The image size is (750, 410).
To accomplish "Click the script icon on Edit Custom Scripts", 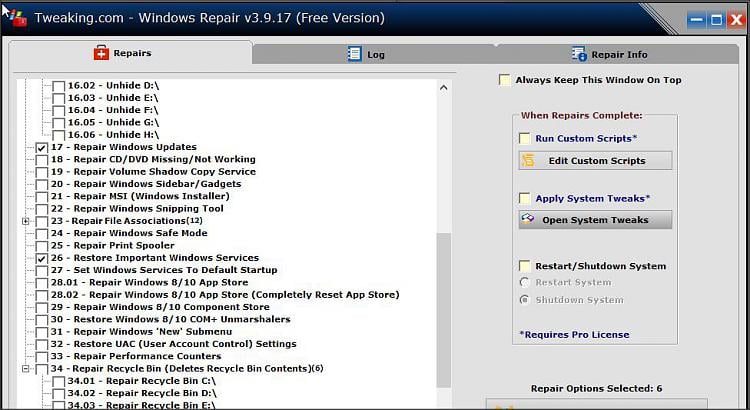I will (x=528, y=160).
